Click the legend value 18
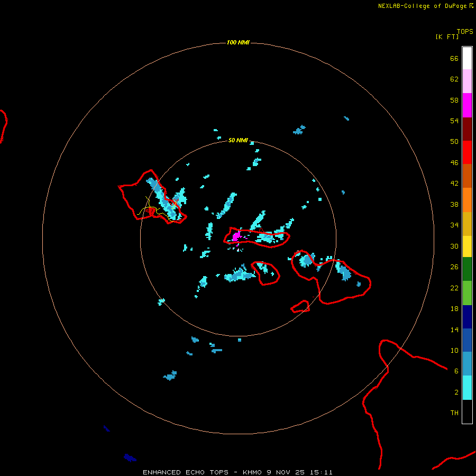Image resolution: width=476 pixels, height=476 pixels. [x=454, y=309]
